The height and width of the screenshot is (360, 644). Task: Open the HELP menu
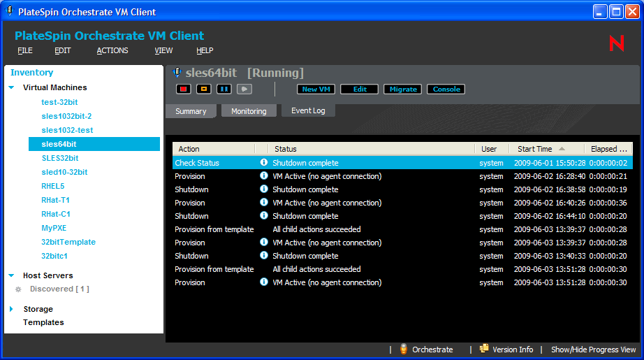(x=205, y=50)
